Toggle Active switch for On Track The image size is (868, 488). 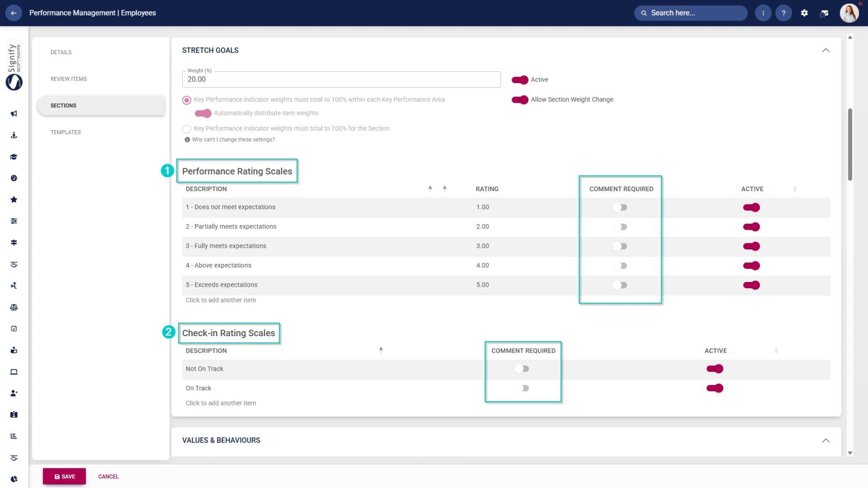click(715, 388)
